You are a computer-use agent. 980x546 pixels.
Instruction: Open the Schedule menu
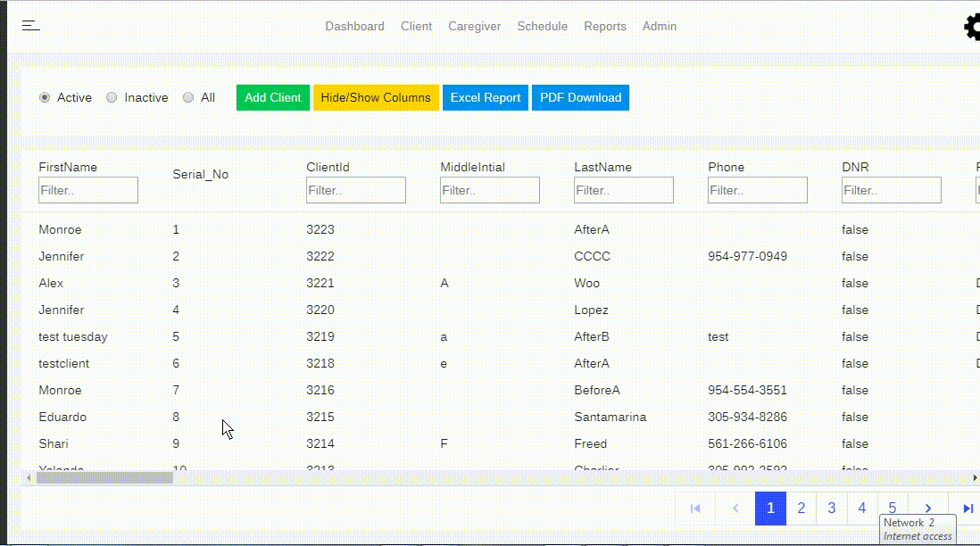coord(542,26)
